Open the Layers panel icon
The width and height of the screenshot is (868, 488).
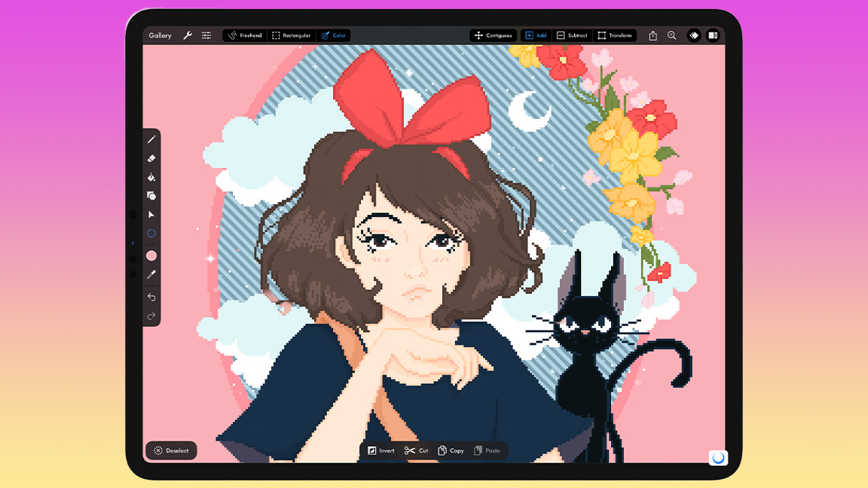pos(694,35)
